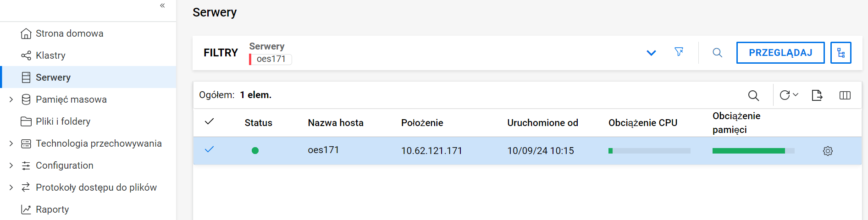The height and width of the screenshot is (220, 868).
Task: Open the gear actions for oes171
Action: pos(827,151)
